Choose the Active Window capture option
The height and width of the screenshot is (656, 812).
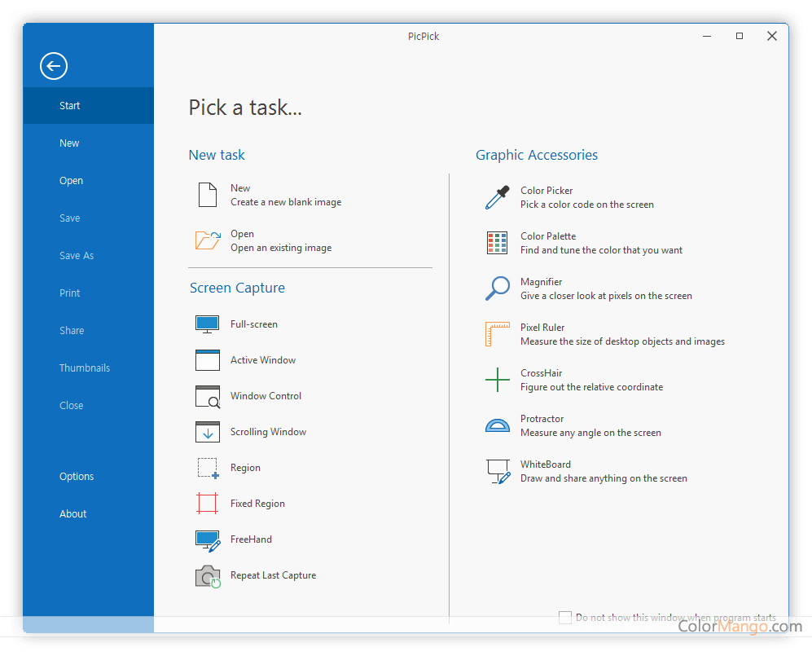tap(263, 360)
